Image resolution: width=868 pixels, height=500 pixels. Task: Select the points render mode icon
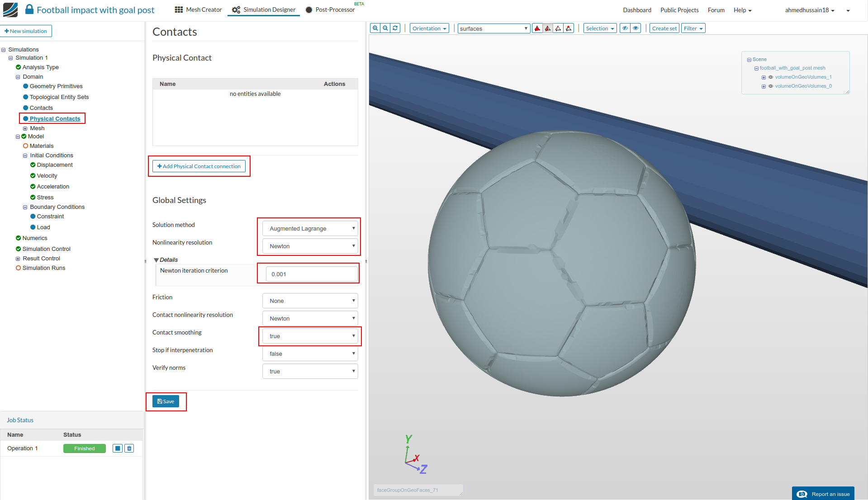pyautogui.click(x=569, y=28)
